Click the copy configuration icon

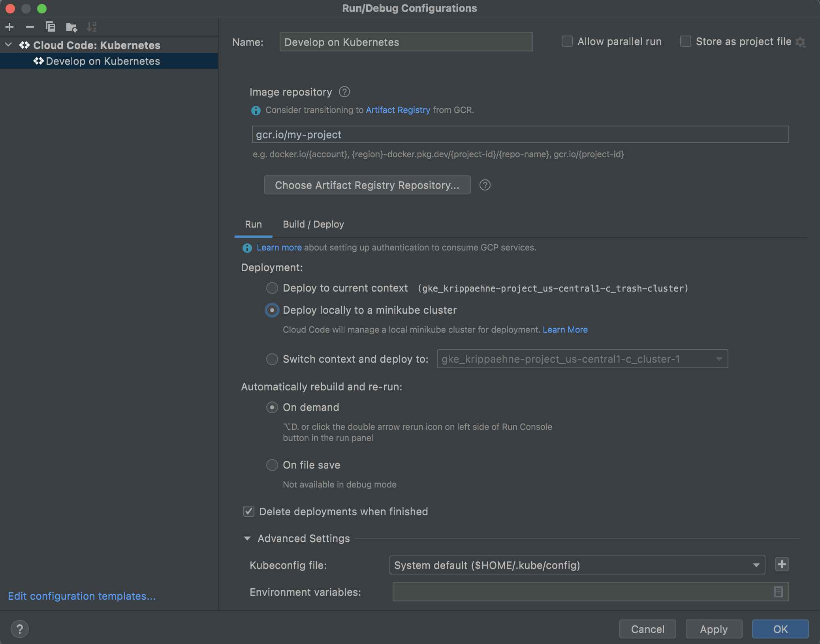[x=51, y=27]
